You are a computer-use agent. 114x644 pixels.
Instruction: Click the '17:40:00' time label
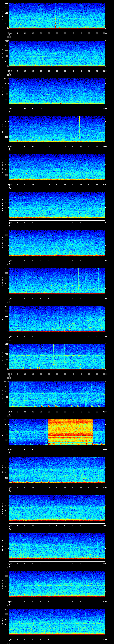[9, 450]
